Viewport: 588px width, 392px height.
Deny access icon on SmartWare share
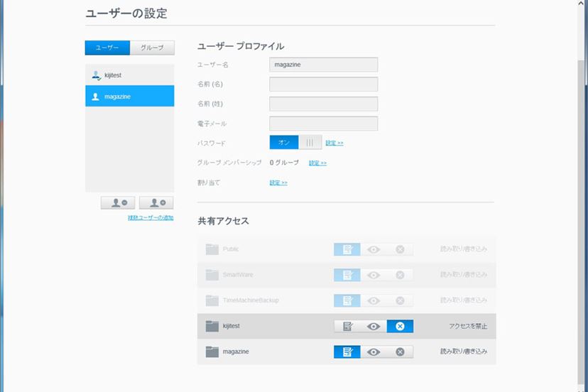[400, 275]
